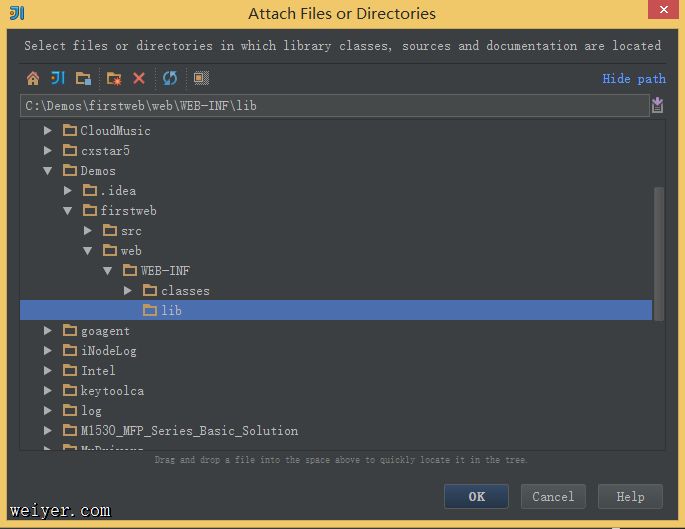Select the lib tree row
Viewport: 685px width, 529px height.
(336, 310)
